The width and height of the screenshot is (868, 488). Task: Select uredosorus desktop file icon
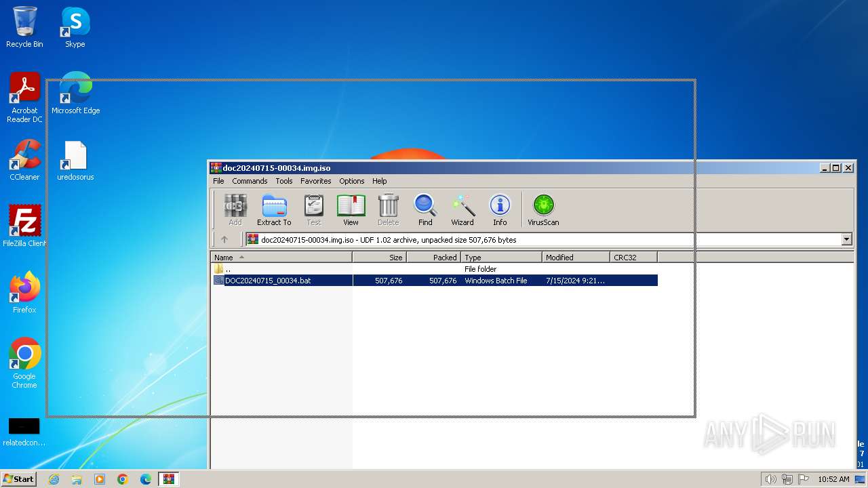coord(75,160)
